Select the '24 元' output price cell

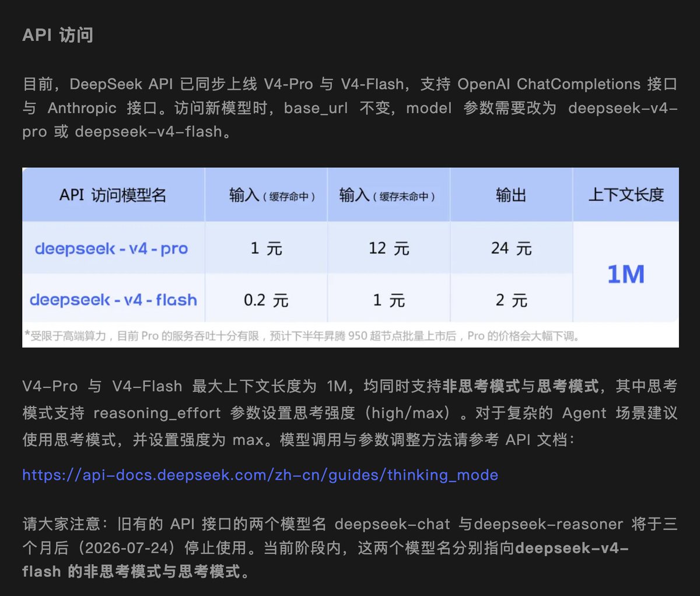tap(511, 248)
